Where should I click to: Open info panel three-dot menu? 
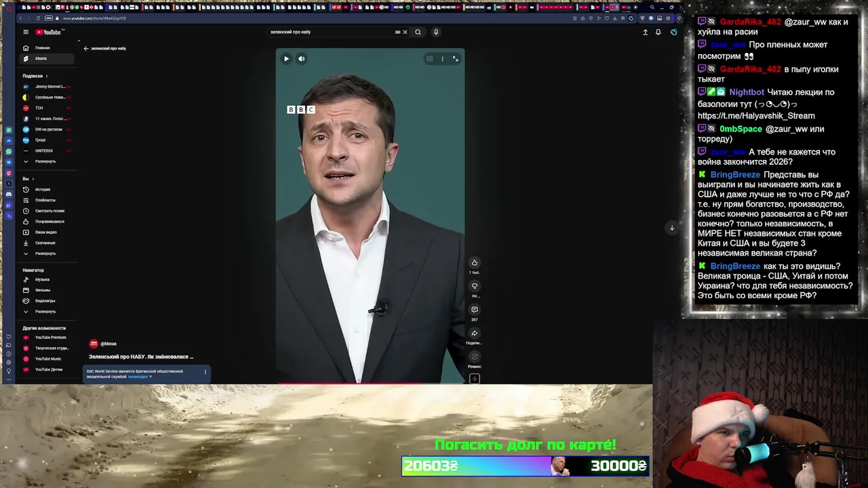click(x=205, y=371)
